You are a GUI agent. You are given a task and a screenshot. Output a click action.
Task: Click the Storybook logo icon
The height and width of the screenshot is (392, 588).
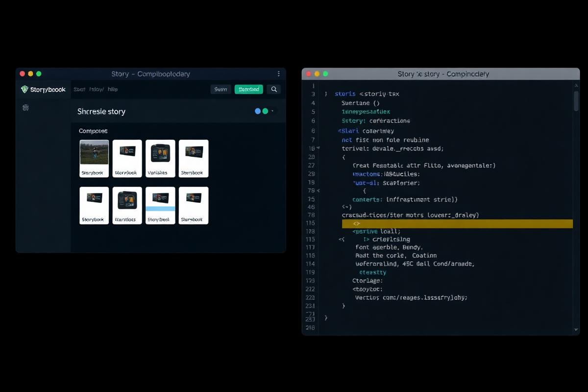(x=24, y=89)
